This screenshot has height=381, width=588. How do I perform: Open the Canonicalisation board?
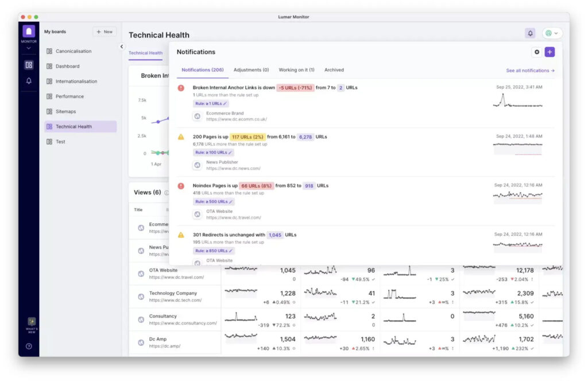73,51
